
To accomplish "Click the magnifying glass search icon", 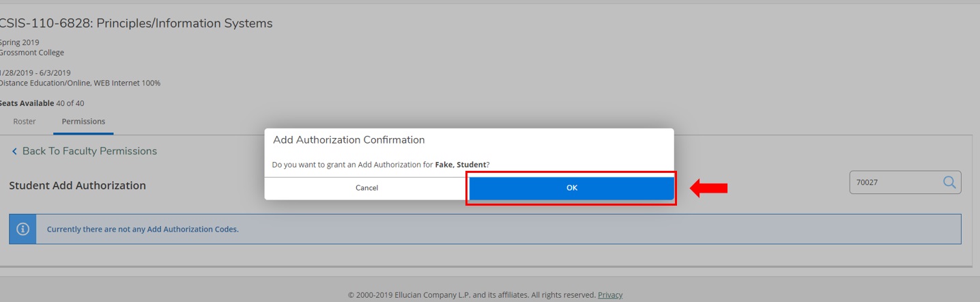I will [949, 182].
